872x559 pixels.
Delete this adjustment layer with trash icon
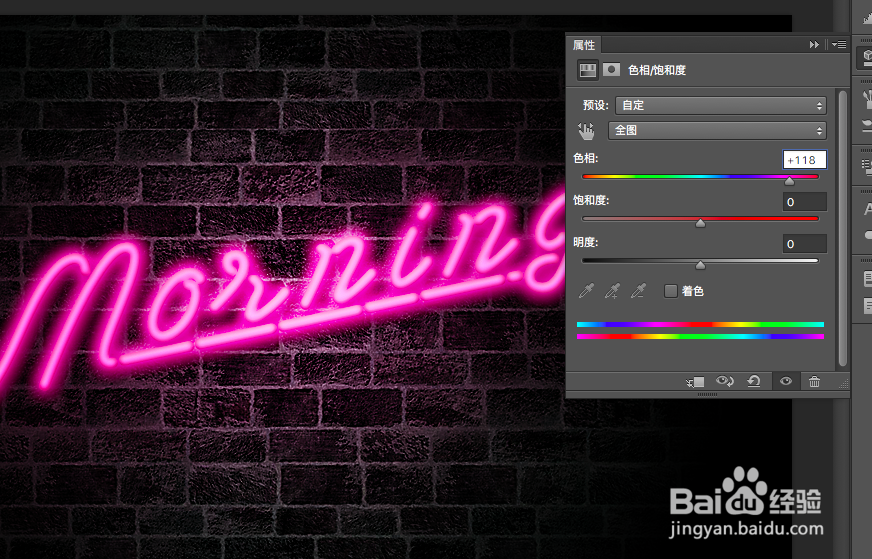(814, 381)
